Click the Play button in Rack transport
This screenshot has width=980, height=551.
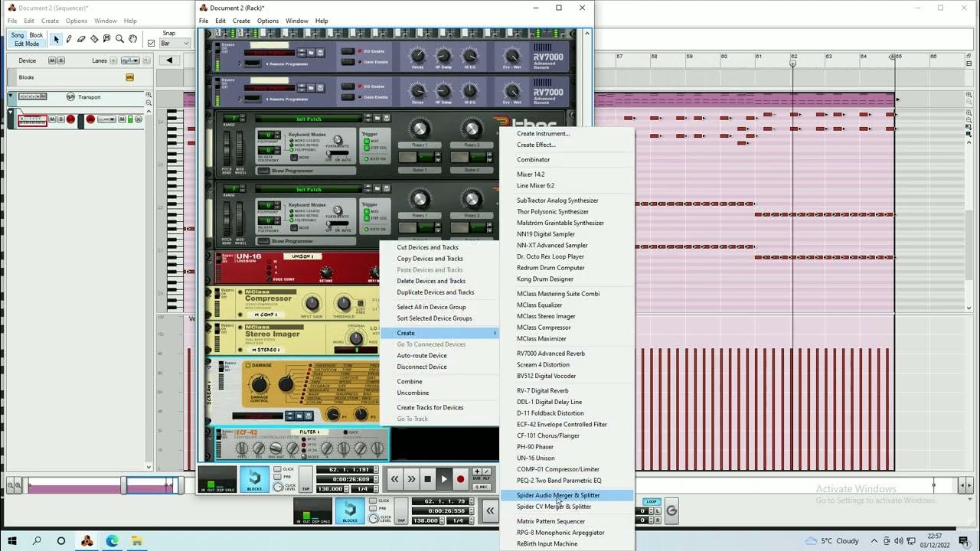point(444,479)
